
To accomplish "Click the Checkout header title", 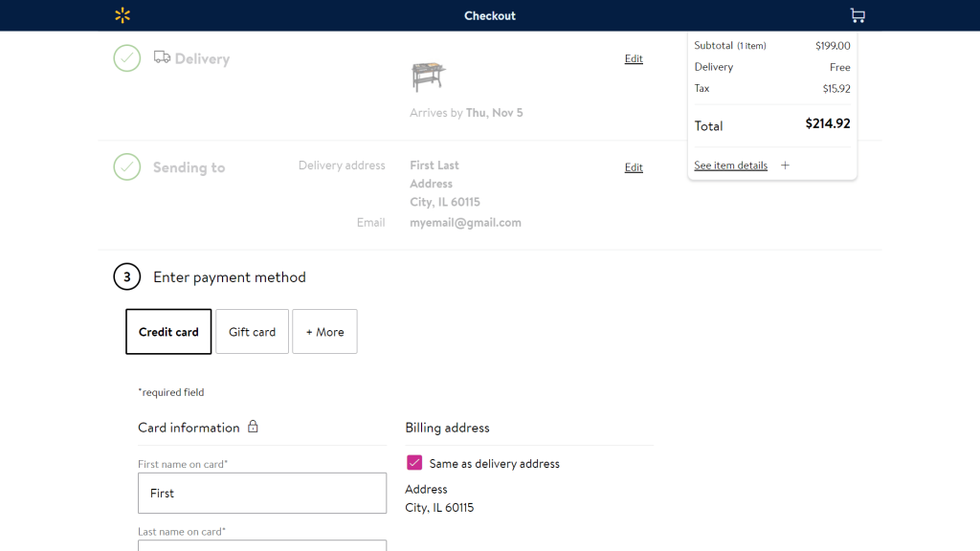I will click(x=490, y=15).
